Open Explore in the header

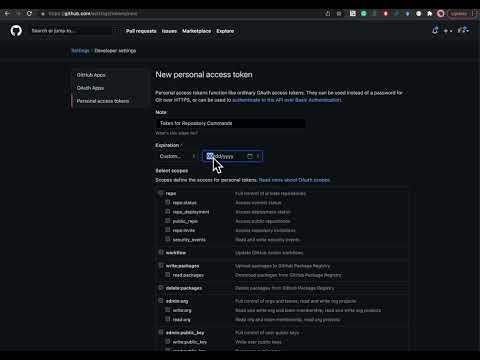225,31
